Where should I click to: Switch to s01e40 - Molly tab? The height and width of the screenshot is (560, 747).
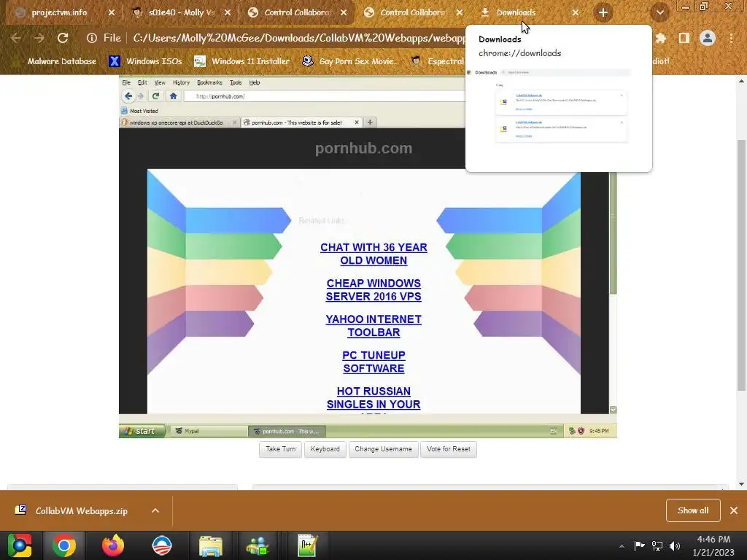tap(181, 12)
